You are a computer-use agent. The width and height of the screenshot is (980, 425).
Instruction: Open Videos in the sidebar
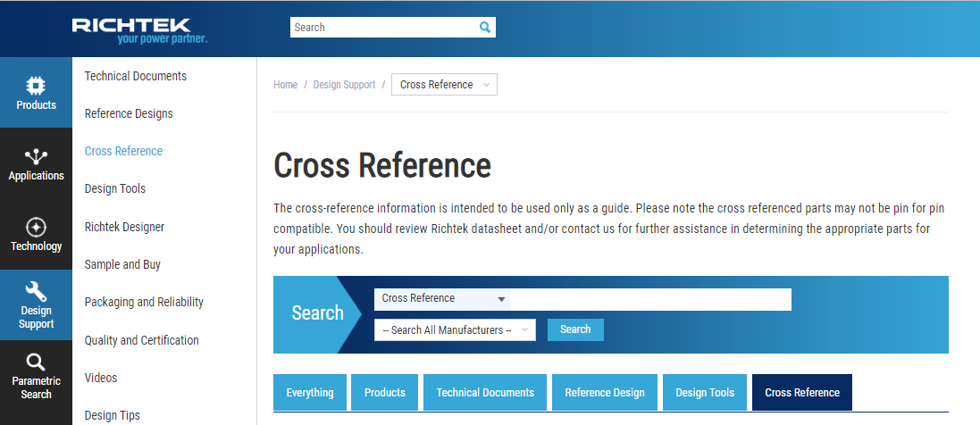click(x=101, y=378)
